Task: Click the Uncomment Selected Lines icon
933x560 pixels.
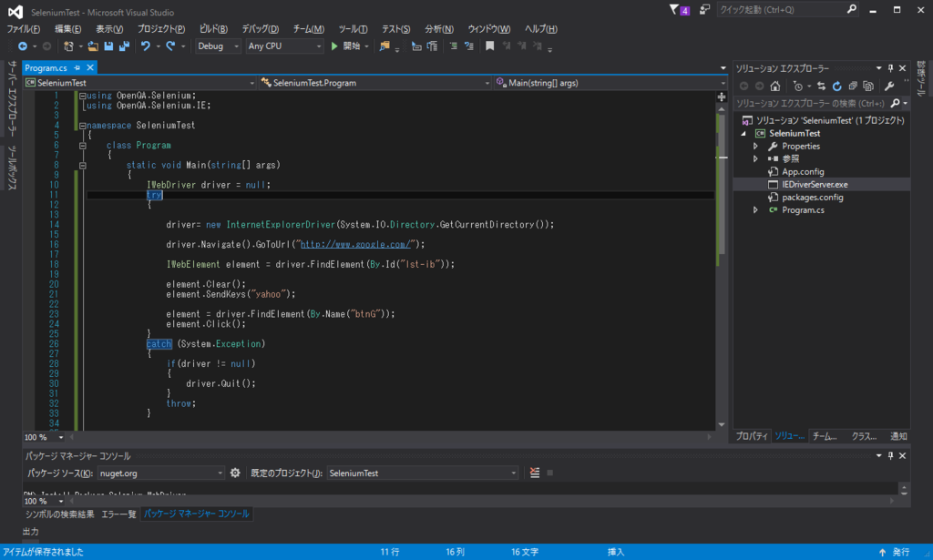Action: 469,46
